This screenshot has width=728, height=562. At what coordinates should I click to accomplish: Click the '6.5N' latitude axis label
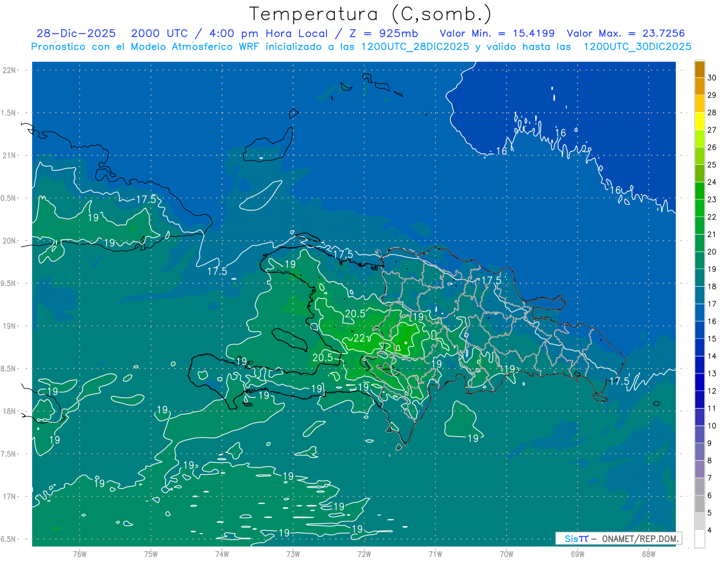click(9, 539)
